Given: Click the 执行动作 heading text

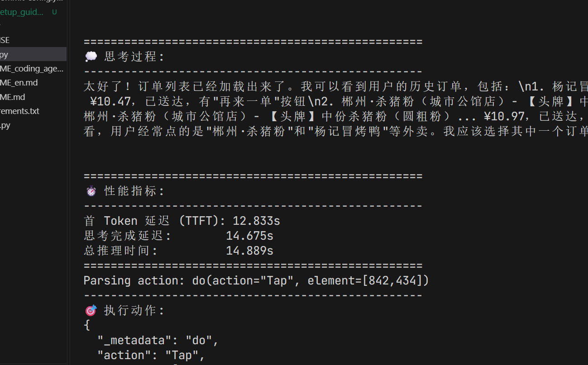Looking at the screenshot, I should point(134,310).
